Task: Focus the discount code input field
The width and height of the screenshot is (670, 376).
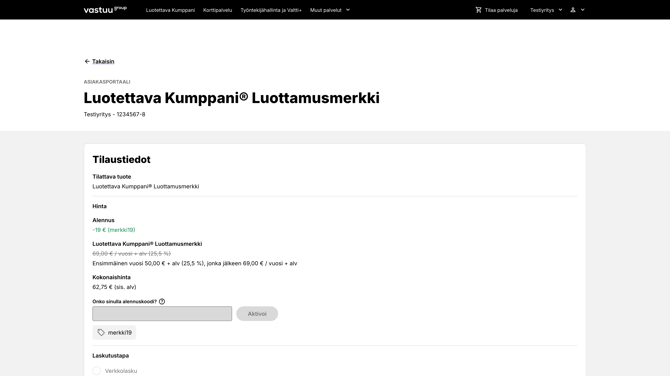Action: [x=162, y=314]
